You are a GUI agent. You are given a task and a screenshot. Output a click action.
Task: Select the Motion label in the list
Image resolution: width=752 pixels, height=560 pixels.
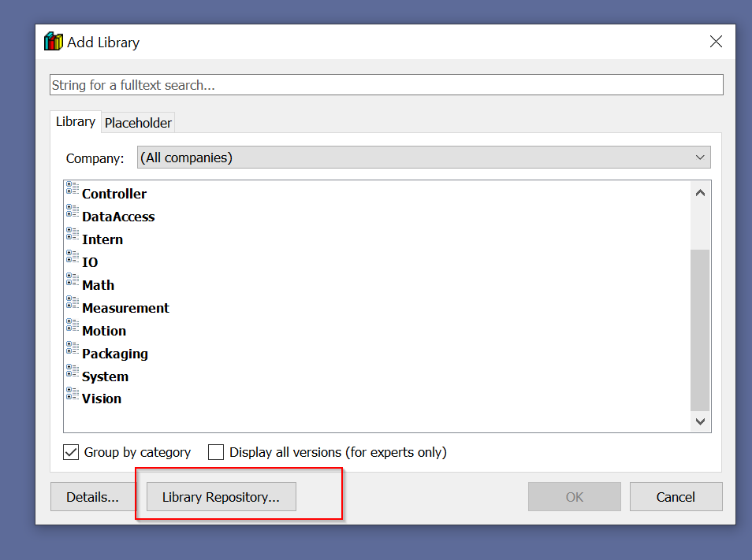(104, 331)
